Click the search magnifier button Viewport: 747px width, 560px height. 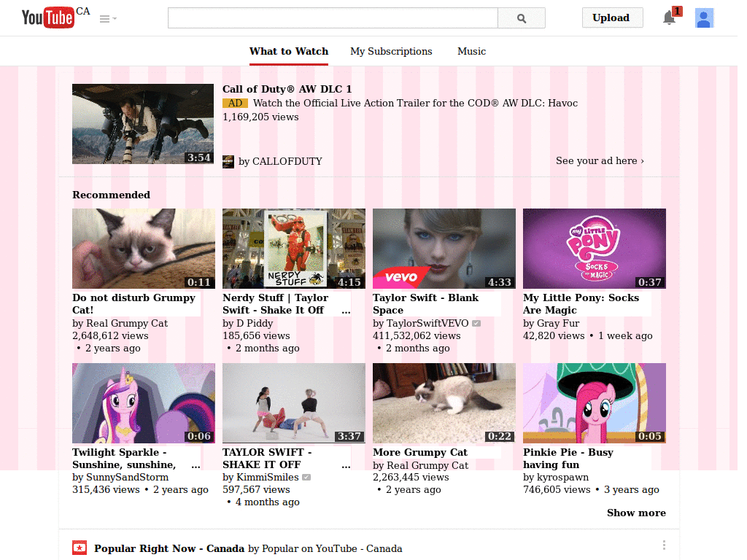coord(521,18)
